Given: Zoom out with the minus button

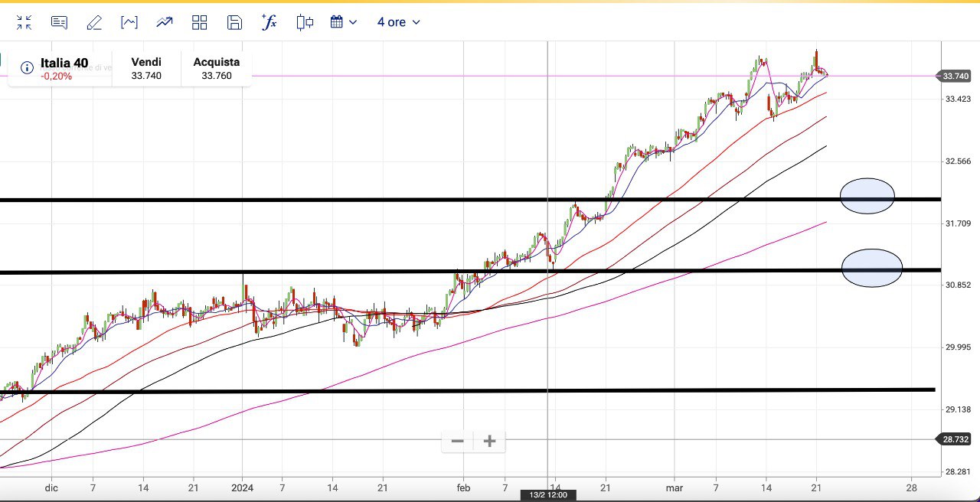Looking at the screenshot, I should point(458,441).
